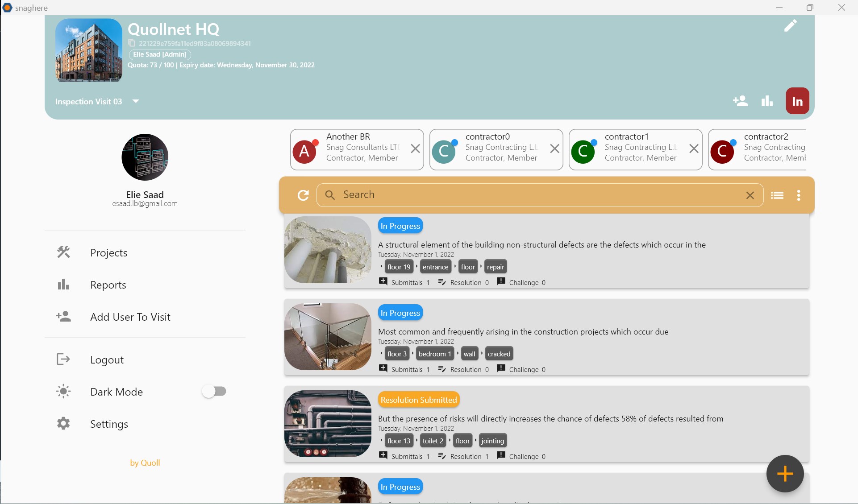Open Projects in the sidebar
The width and height of the screenshot is (858, 504).
[108, 253]
